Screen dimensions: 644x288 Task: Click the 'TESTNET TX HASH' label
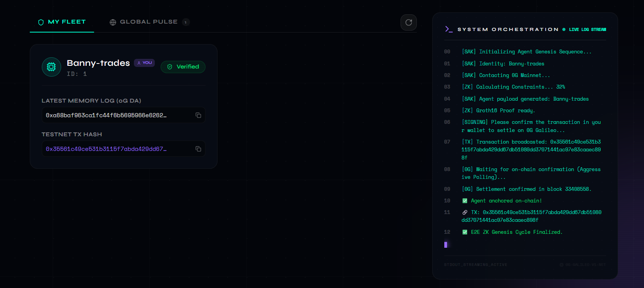[x=72, y=134]
